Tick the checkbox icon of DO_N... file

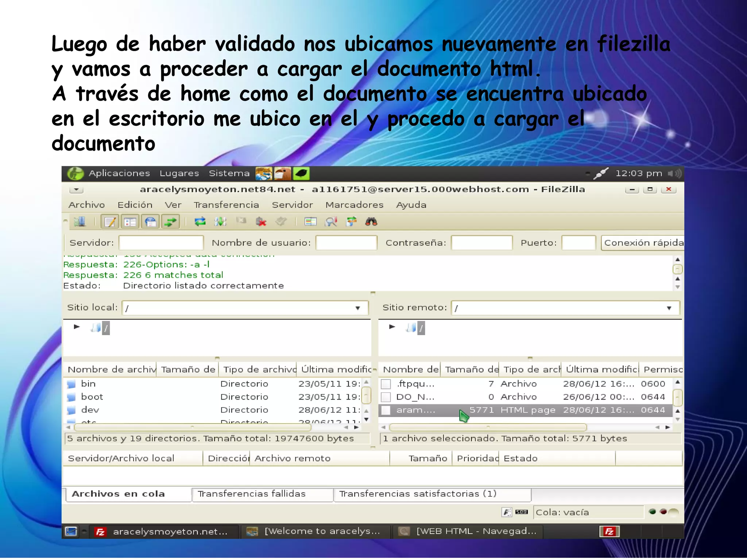[x=386, y=397]
